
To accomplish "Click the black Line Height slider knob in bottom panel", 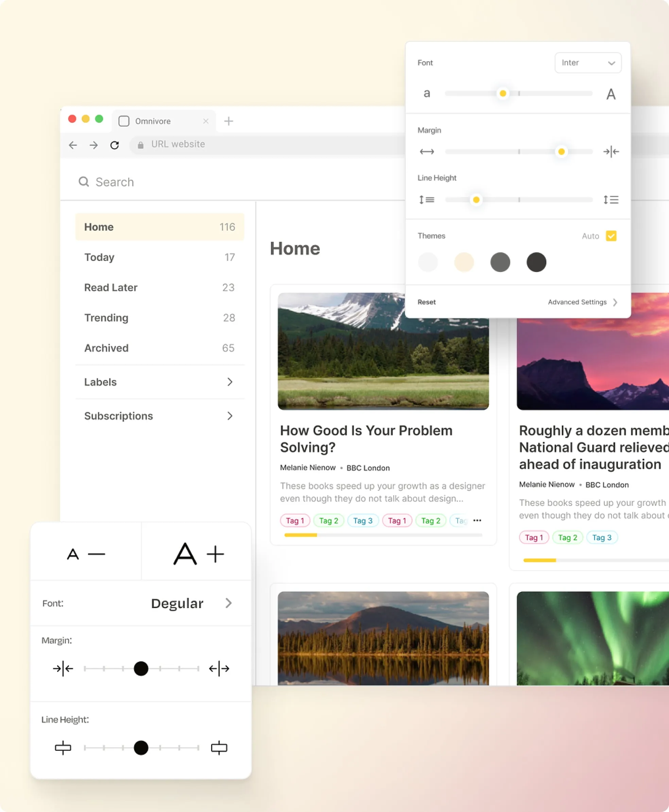I will coord(141,748).
